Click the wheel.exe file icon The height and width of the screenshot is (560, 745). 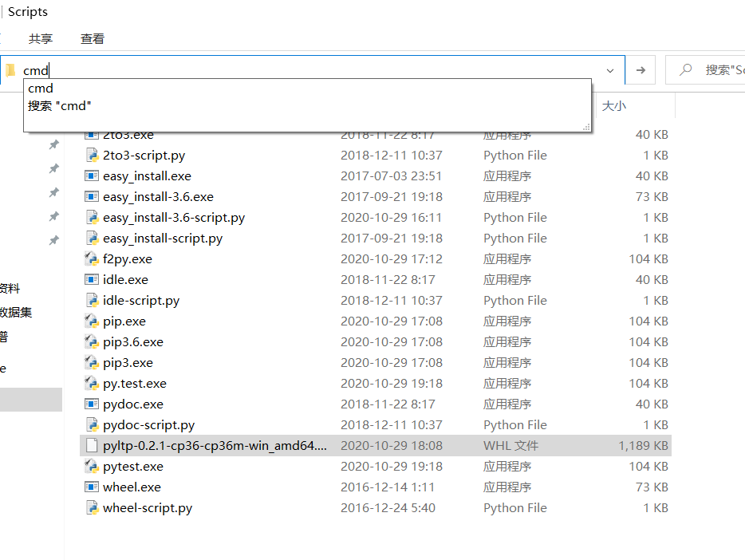(92, 487)
